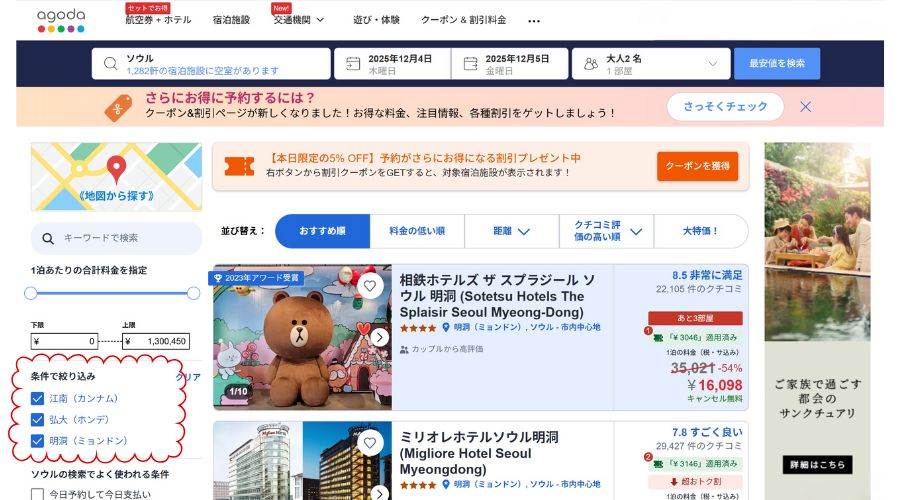
Task: Click the ￥16,098 price
Action: (x=715, y=385)
